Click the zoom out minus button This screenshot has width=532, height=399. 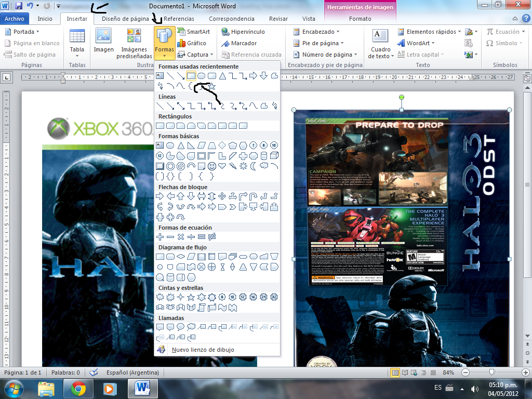point(465,373)
